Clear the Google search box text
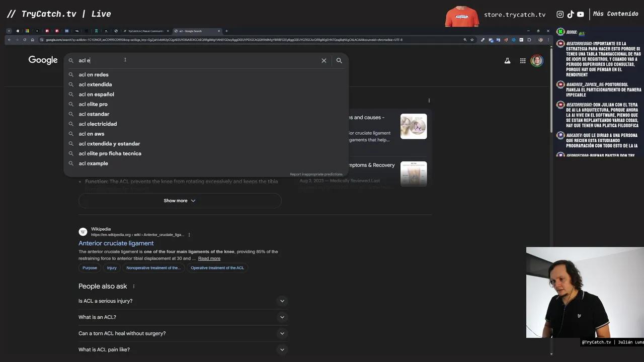Image resolution: width=644 pixels, height=362 pixels. (324, 60)
